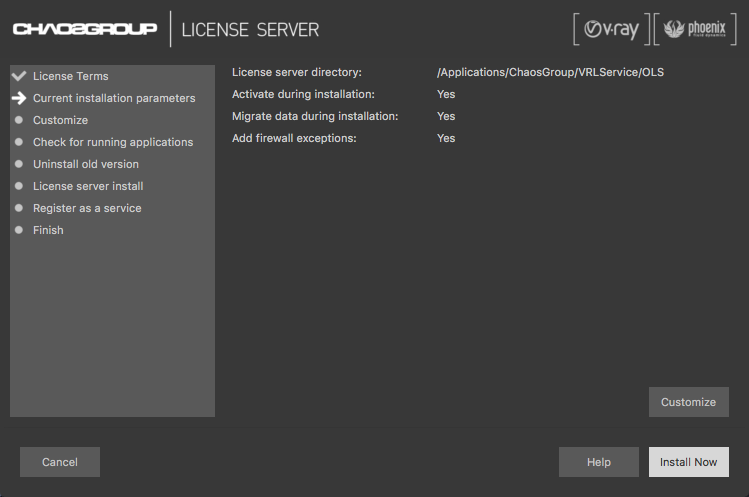The width and height of the screenshot is (749, 497).
Task: Click the License Terms checkmark icon
Action: (19, 76)
